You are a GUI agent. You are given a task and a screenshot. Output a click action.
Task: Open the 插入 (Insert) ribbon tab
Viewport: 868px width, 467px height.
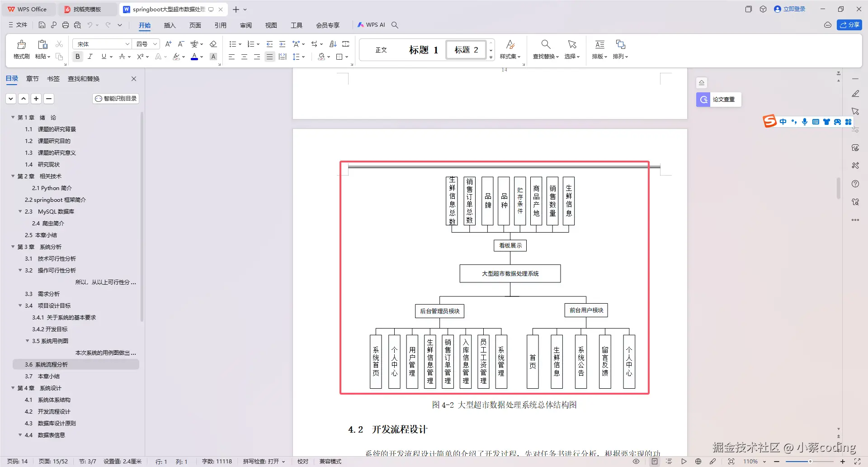click(x=170, y=25)
